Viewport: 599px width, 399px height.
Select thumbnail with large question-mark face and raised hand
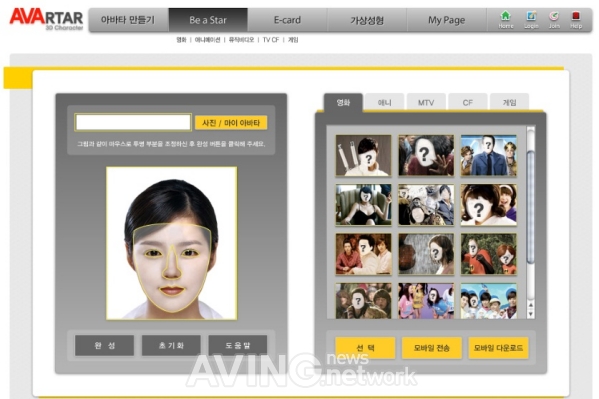(x=426, y=155)
